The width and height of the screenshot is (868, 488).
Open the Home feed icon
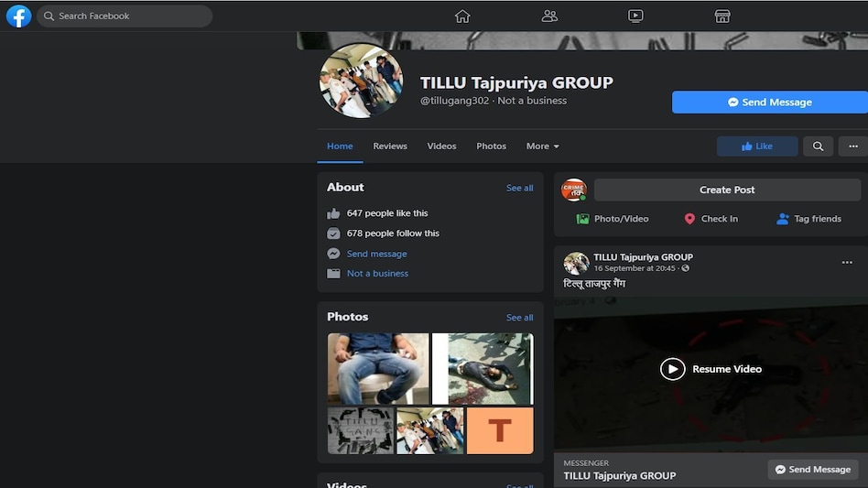pyautogui.click(x=462, y=16)
